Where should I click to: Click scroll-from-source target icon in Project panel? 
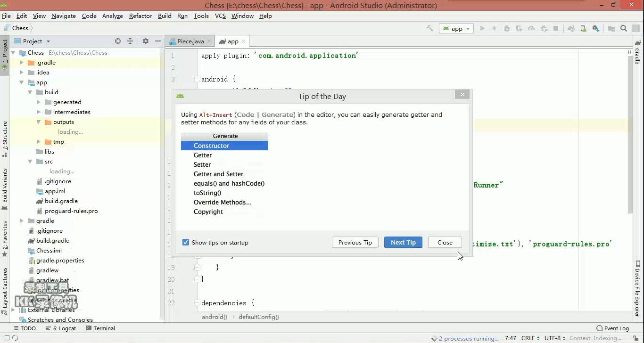tap(118, 41)
